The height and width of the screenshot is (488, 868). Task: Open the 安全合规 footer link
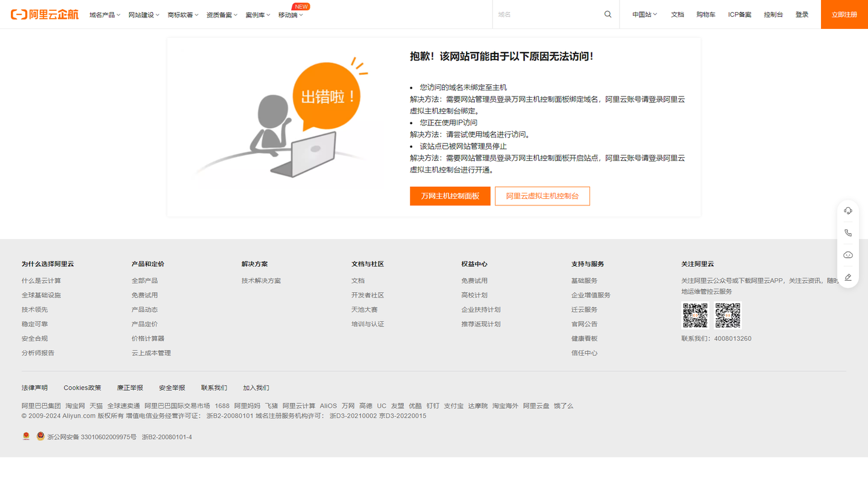tap(34, 339)
